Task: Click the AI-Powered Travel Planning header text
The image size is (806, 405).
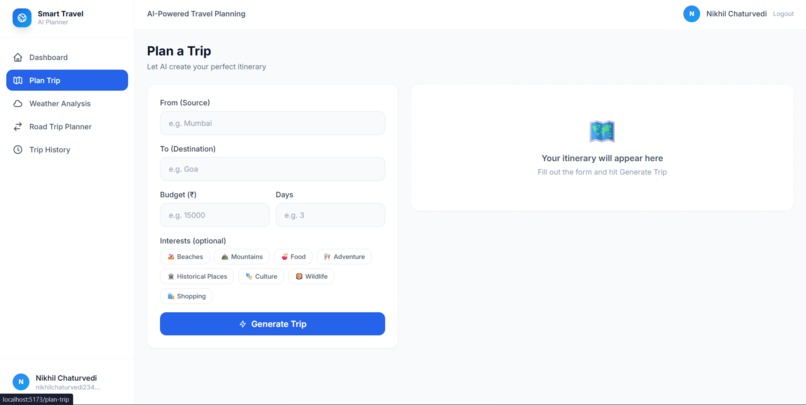Action: [196, 14]
